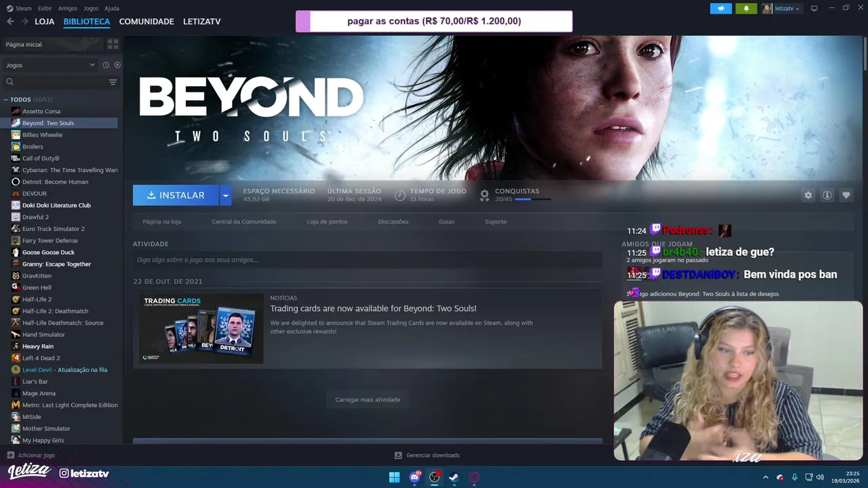Image resolution: width=868 pixels, height=488 pixels.
Task: Open the green notifications bell
Action: pos(746,8)
